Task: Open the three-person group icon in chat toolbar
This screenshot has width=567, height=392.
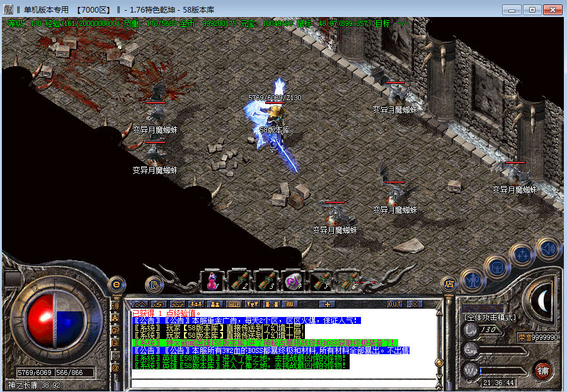Action: tap(197, 304)
